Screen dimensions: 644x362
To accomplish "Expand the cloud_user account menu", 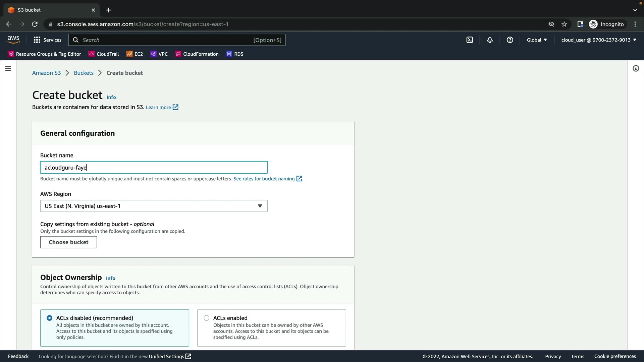I will [598, 40].
